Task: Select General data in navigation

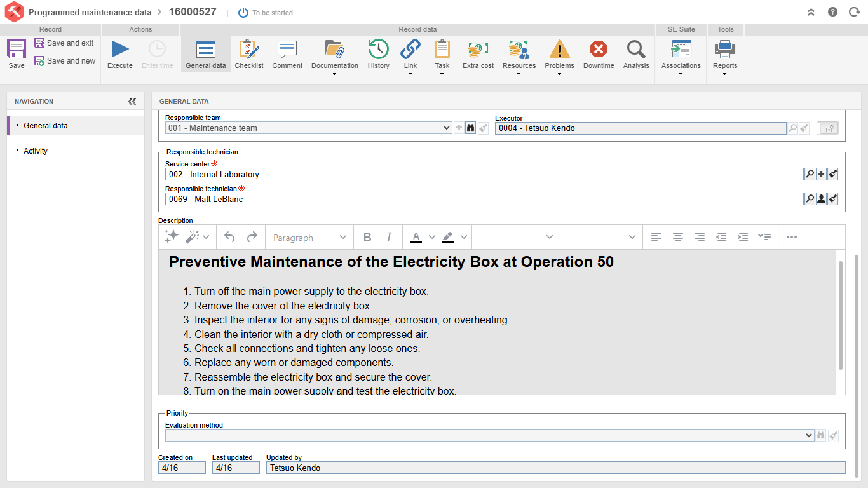Action: (76, 126)
